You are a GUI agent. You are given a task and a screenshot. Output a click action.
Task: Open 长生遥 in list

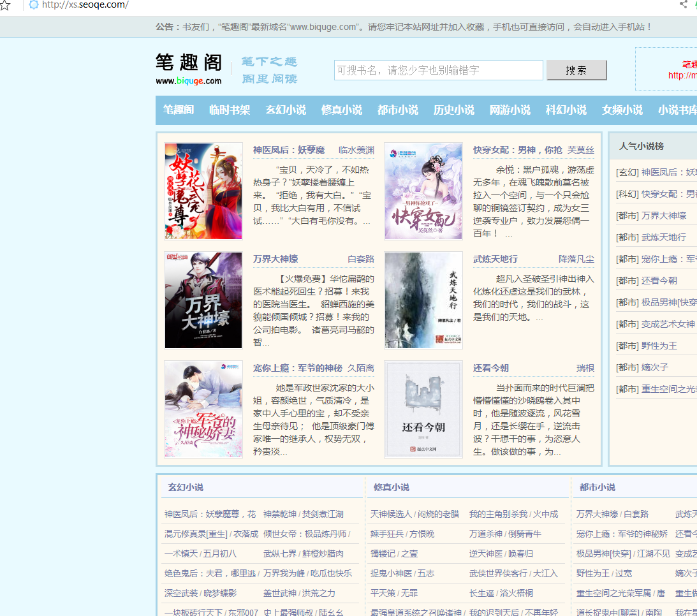tap(482, 593)
